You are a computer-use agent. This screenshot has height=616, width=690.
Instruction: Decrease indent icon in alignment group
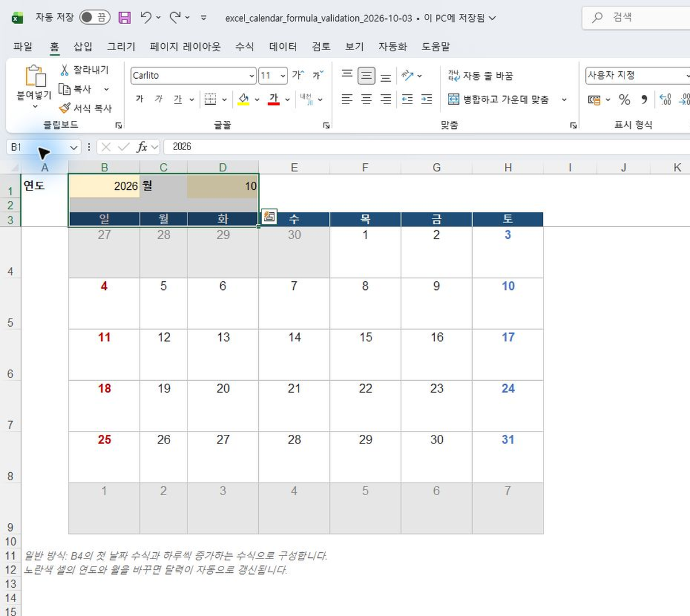click(407, 100)
